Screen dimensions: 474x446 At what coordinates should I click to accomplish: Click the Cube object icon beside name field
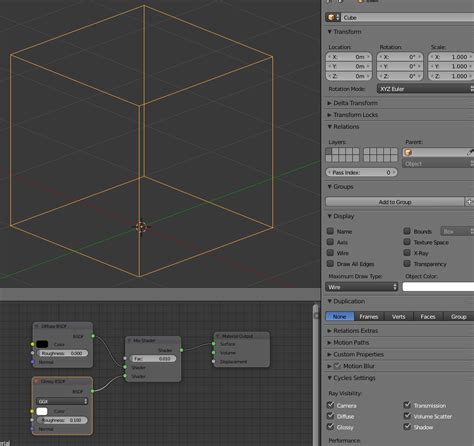point(331,17)
